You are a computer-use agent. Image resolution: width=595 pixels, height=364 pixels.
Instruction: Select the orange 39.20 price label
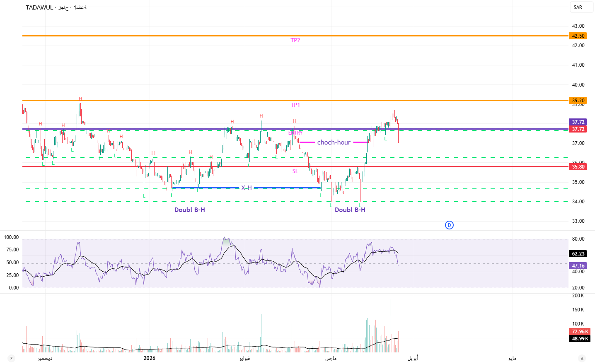578,101
